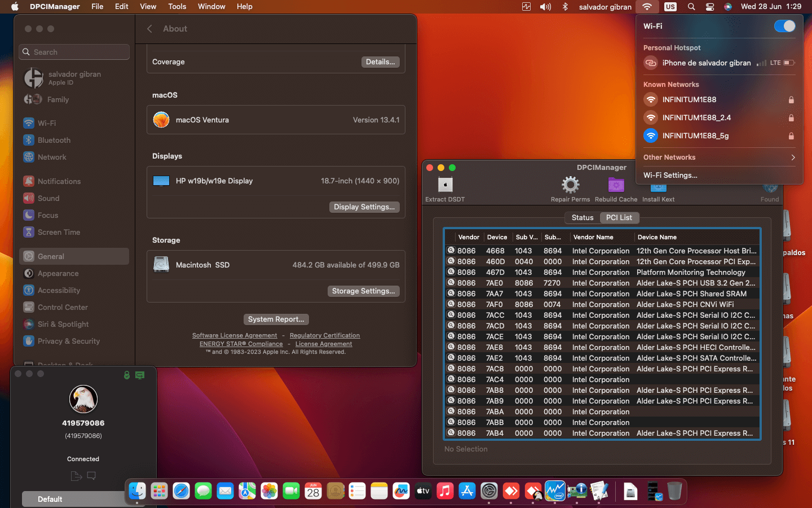
Task: Click the macOS Ventura version row
Action: [276, 120]
